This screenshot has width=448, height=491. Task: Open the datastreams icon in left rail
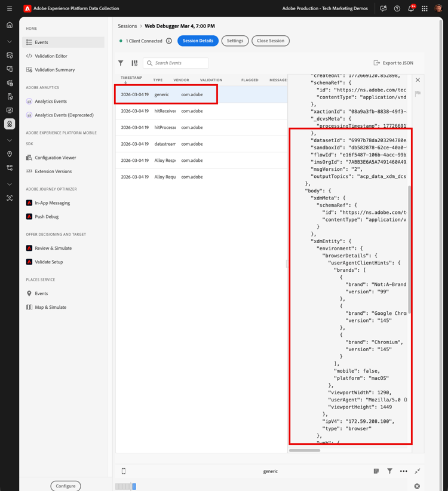coord(10,56)
